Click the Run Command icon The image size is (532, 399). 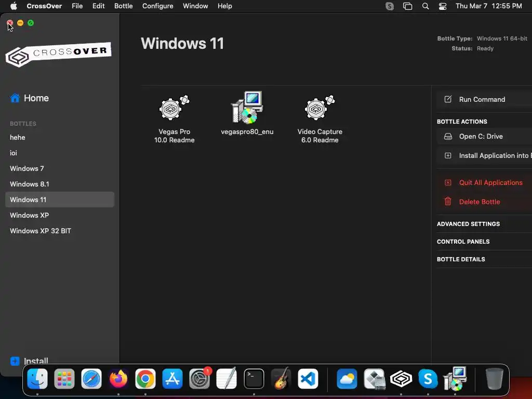pos(448,99)
